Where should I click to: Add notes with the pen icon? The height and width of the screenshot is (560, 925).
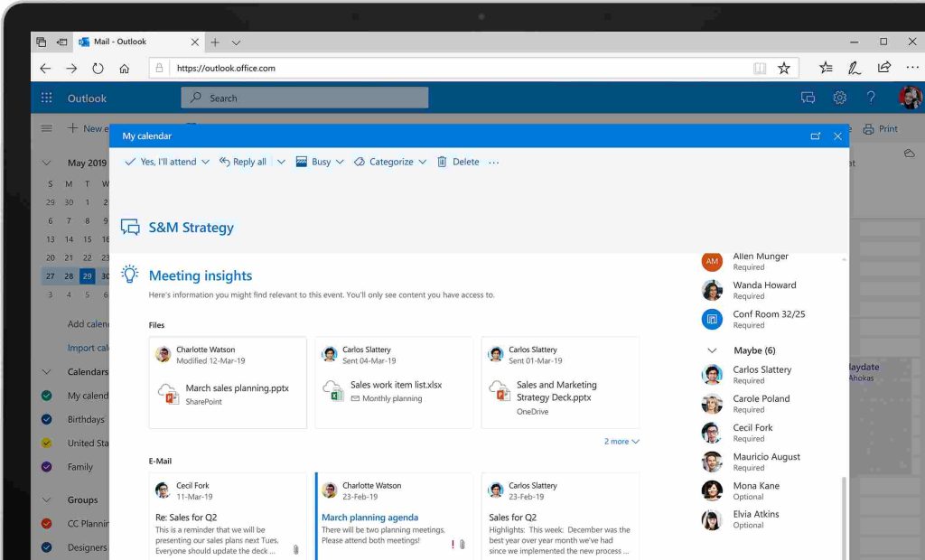pos(855,68)
